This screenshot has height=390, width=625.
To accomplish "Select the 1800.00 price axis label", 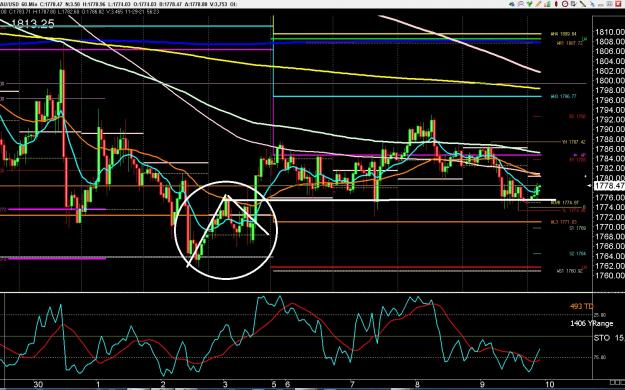I will pos(609,81).
